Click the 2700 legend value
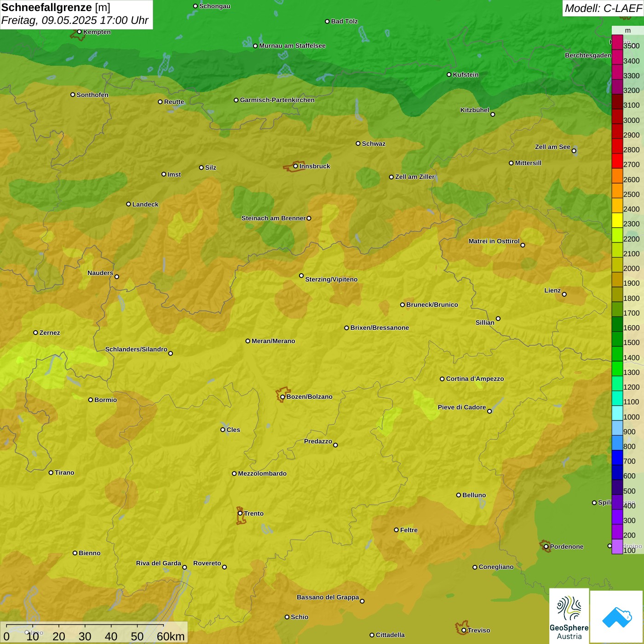The height and width of the screenshot is (644, 644). tap(631, 165)
